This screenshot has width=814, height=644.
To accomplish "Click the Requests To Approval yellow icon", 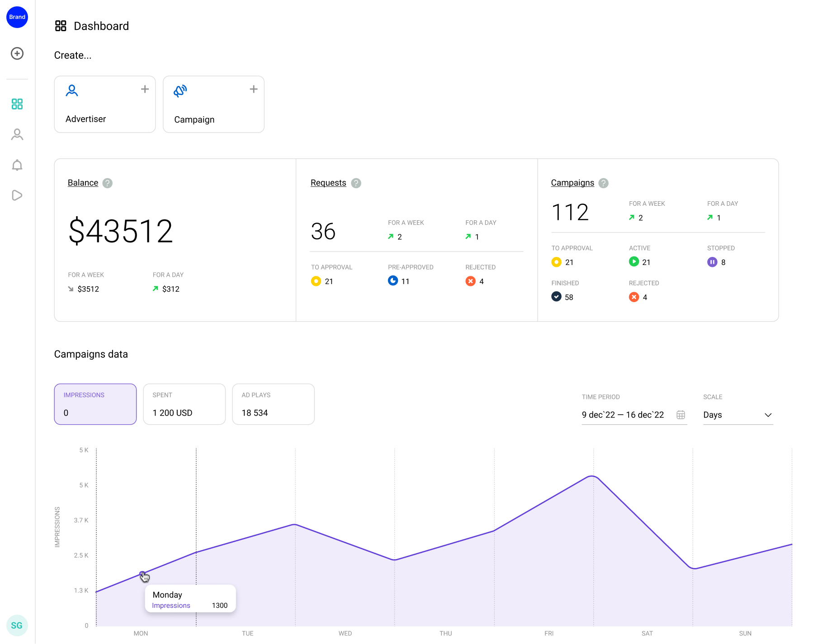I will pos(316,281).
